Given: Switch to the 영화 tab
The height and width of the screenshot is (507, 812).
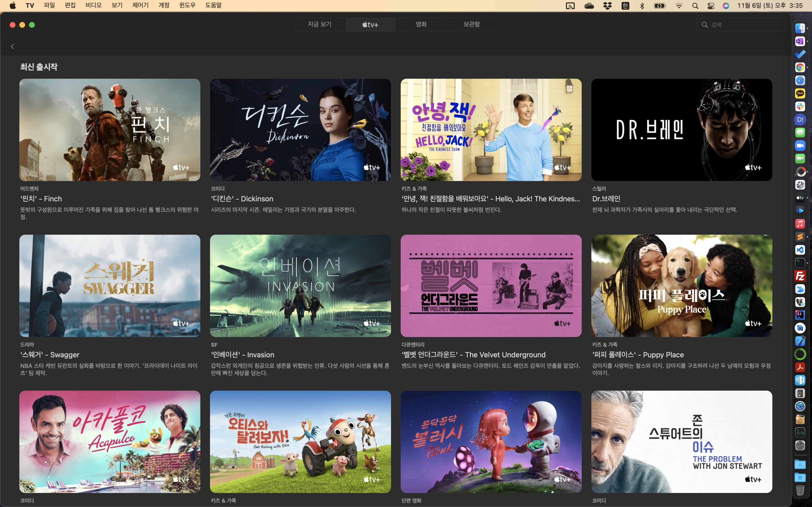Looking at the screenshot, I should tap(421, 24).
